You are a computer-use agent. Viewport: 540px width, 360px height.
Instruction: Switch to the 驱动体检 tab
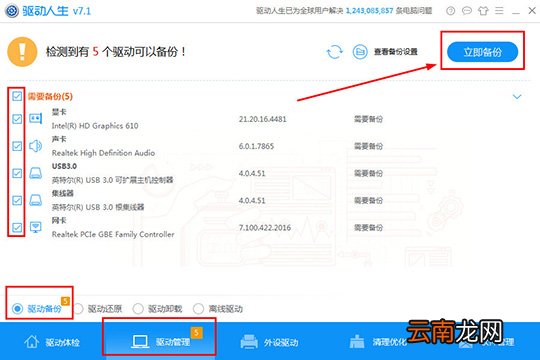point(52,342)
